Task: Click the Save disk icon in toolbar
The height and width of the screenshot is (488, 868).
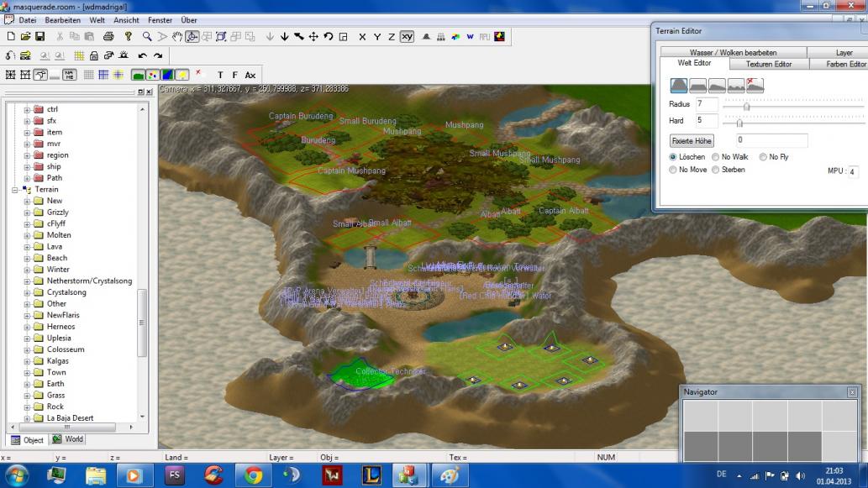Action: pos(39,37)
